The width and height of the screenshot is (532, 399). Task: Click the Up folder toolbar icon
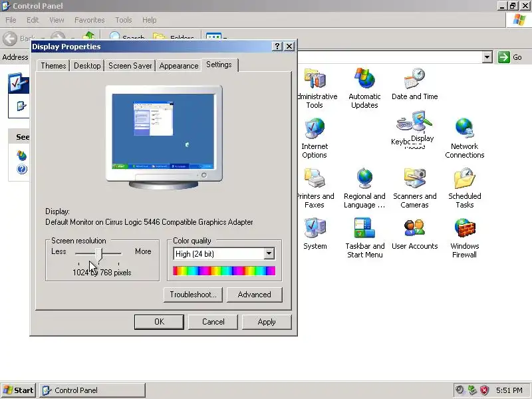pos(89,36)
